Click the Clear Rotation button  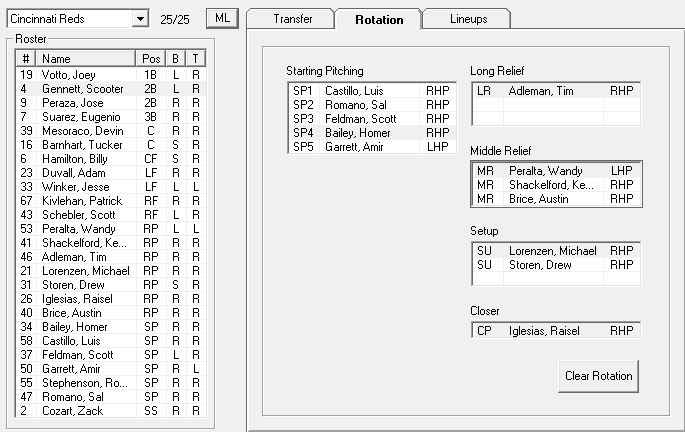[597, 376]
